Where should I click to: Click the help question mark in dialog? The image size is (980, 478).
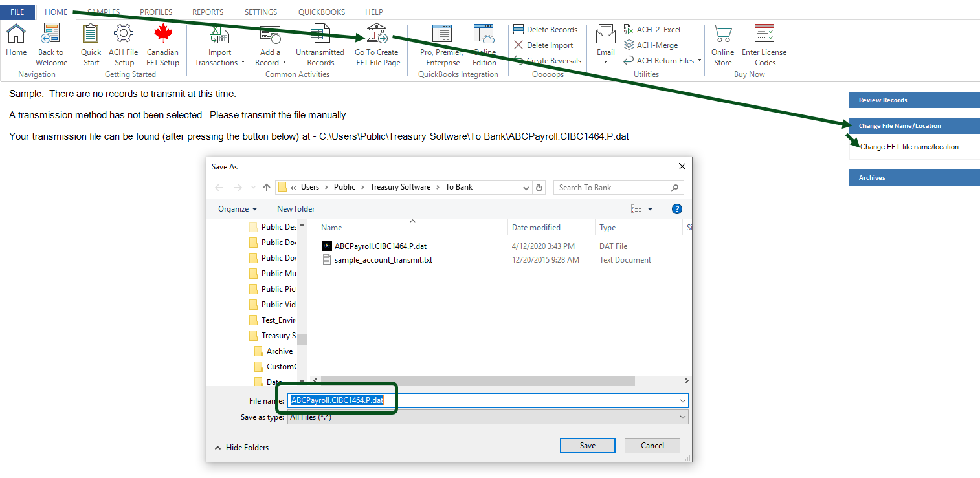676,209
